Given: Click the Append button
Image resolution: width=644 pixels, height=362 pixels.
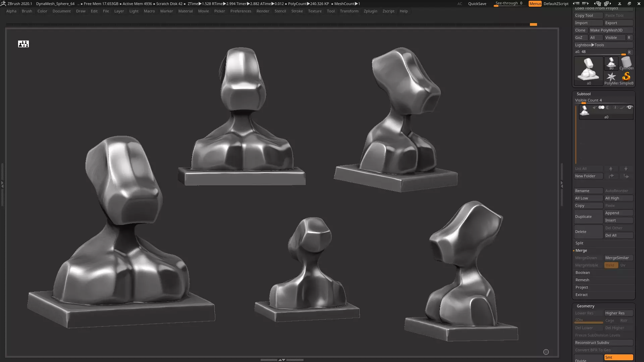Looking at the screenshot, I should click(619, 213).
